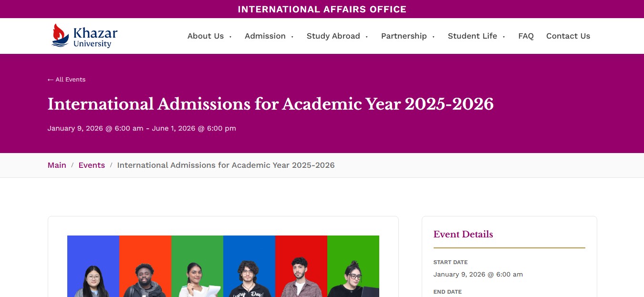Viewport: 644px width, 297px height.
Task: Click the International Affairs Office banner
Action: (x=322, y=9)
